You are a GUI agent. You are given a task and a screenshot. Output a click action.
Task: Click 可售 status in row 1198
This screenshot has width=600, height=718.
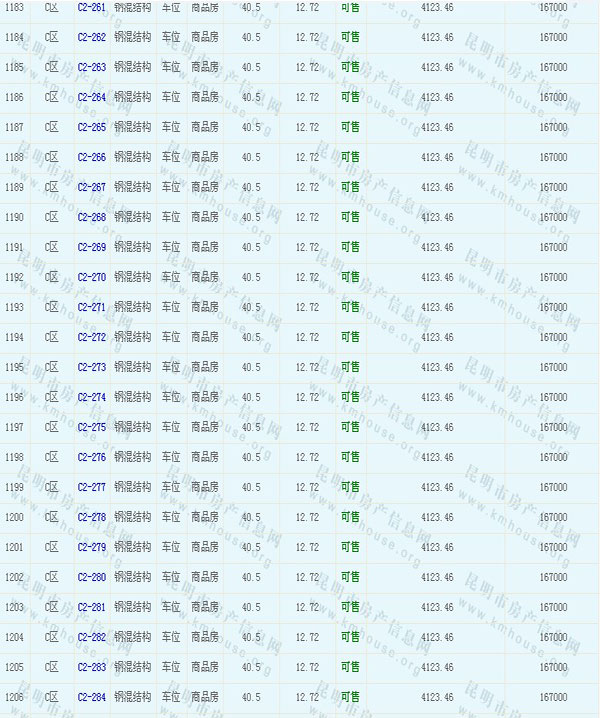pyautogui.click(x=350, y=457)
